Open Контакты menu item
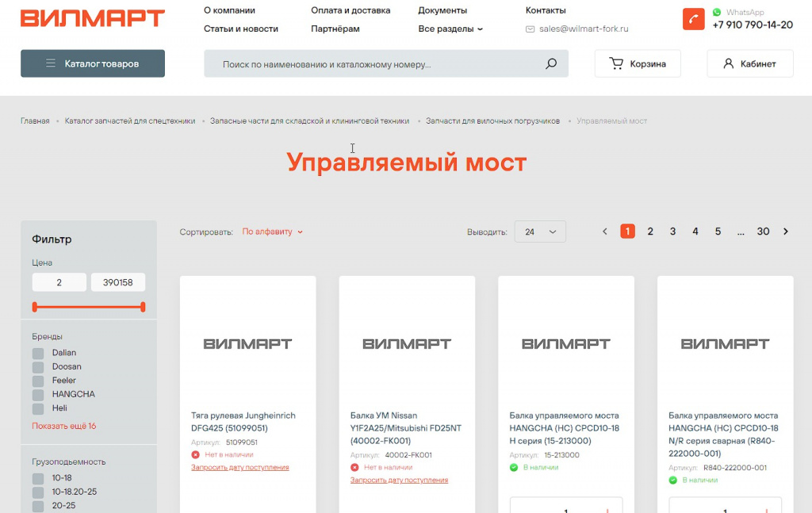This screenshot has height=513, width=812. pos(546,10)
